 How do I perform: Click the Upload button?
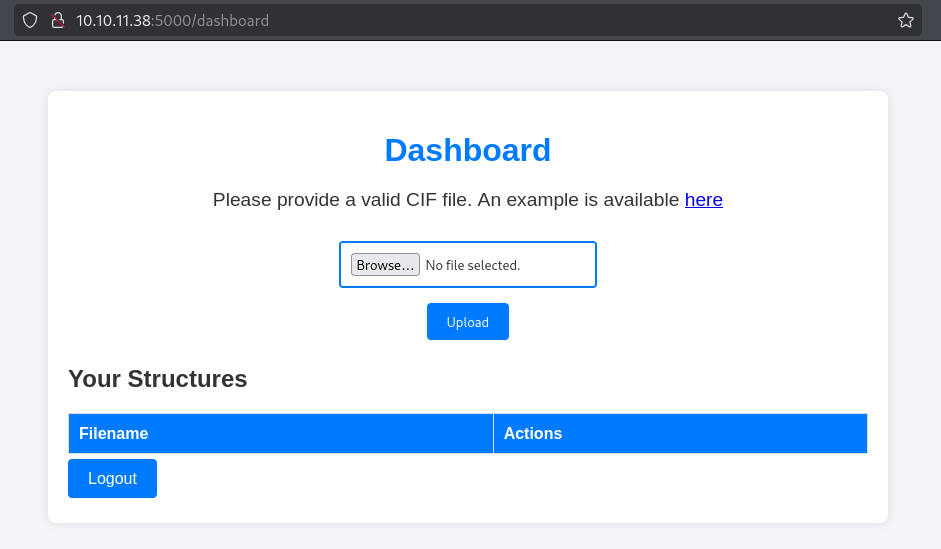tap(467, 322)
